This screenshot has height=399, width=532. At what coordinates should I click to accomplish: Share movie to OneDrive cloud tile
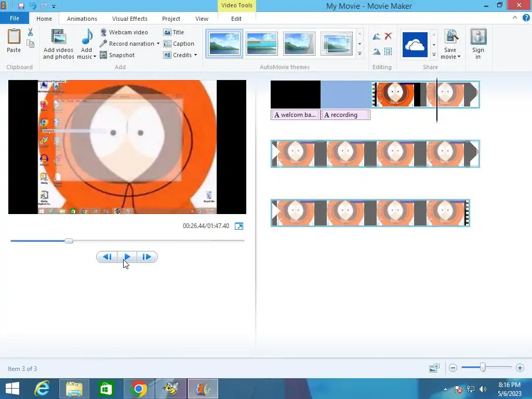[415, 45]
